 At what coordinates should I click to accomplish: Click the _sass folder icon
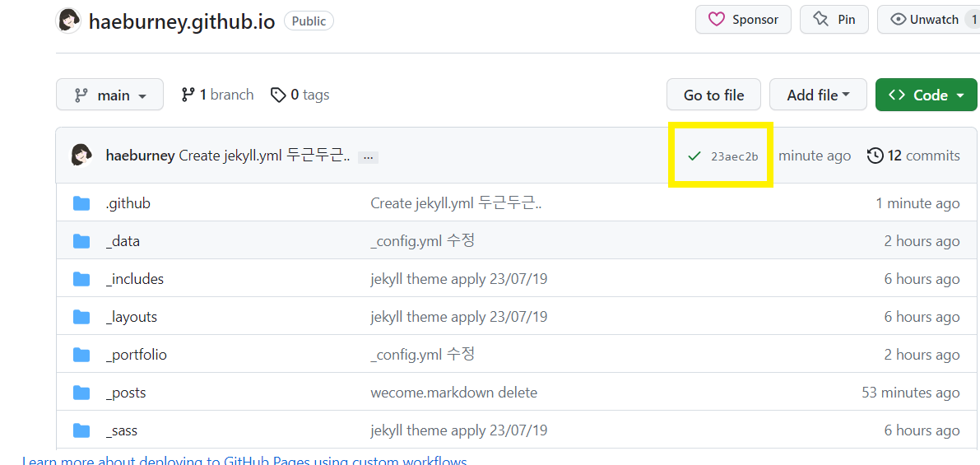(81, 430)
